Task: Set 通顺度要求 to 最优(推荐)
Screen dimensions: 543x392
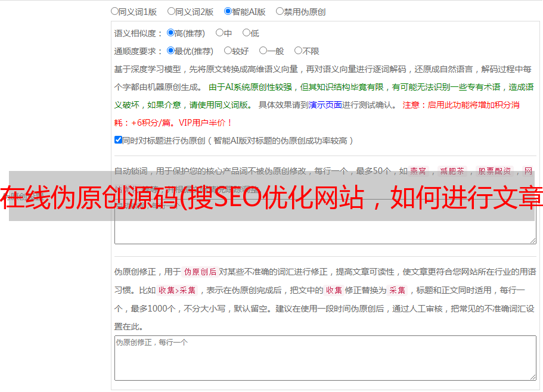Action: (170, 51)
